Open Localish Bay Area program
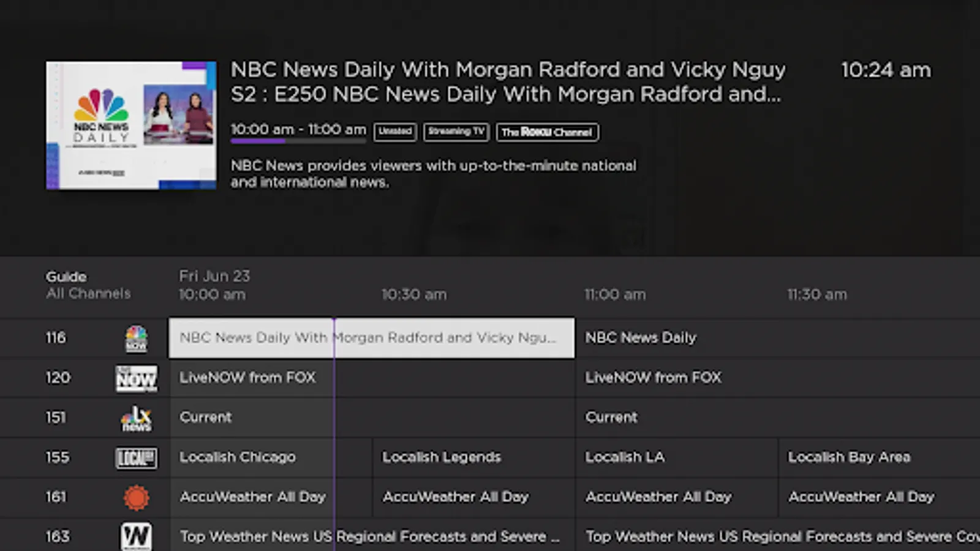980x551 pixels. coord(880,457)
